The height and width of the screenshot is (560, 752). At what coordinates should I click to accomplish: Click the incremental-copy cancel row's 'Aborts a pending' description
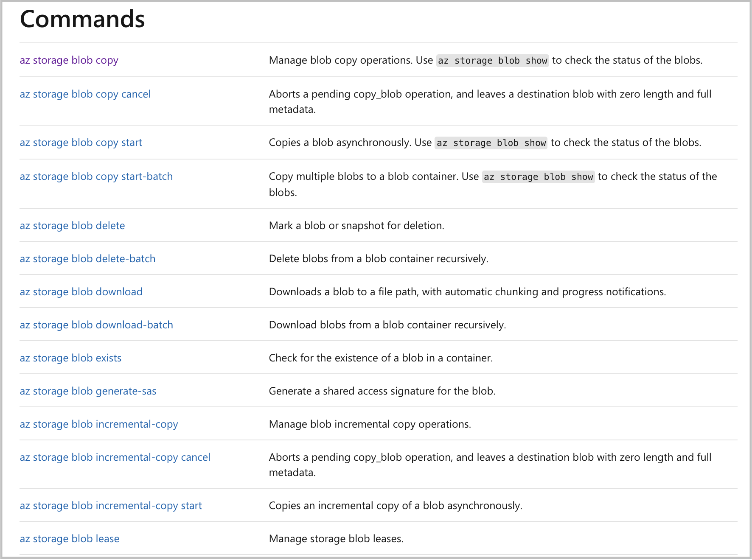click(490, 465)
